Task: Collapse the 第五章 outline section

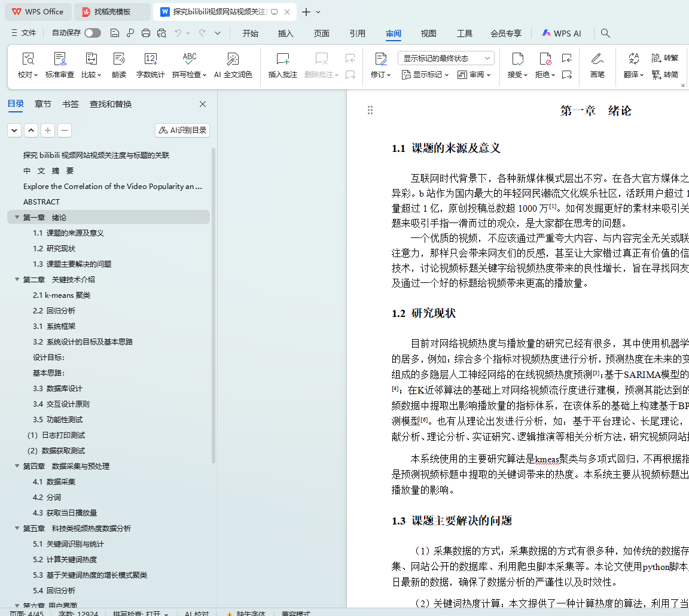Action: pyautogui.click(x=17, y=528)
